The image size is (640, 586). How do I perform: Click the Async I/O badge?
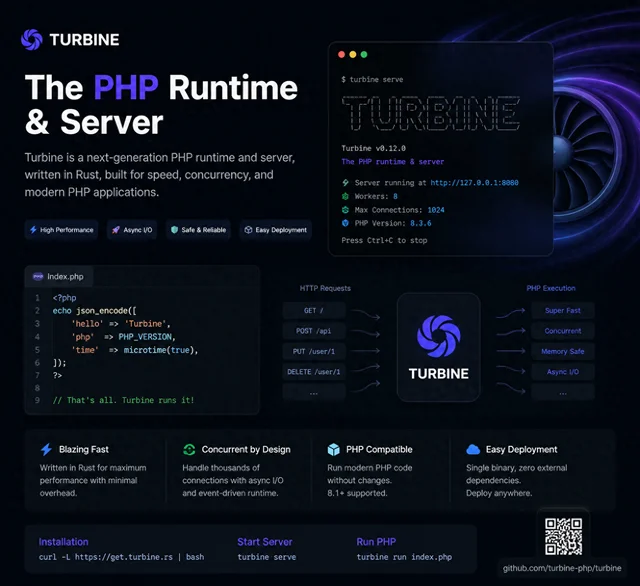132,230
